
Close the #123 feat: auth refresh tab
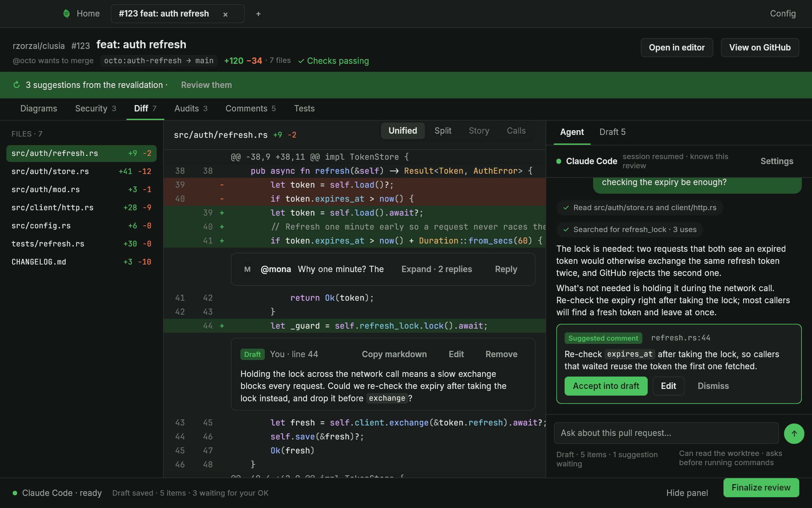click(x=226, y=14)
